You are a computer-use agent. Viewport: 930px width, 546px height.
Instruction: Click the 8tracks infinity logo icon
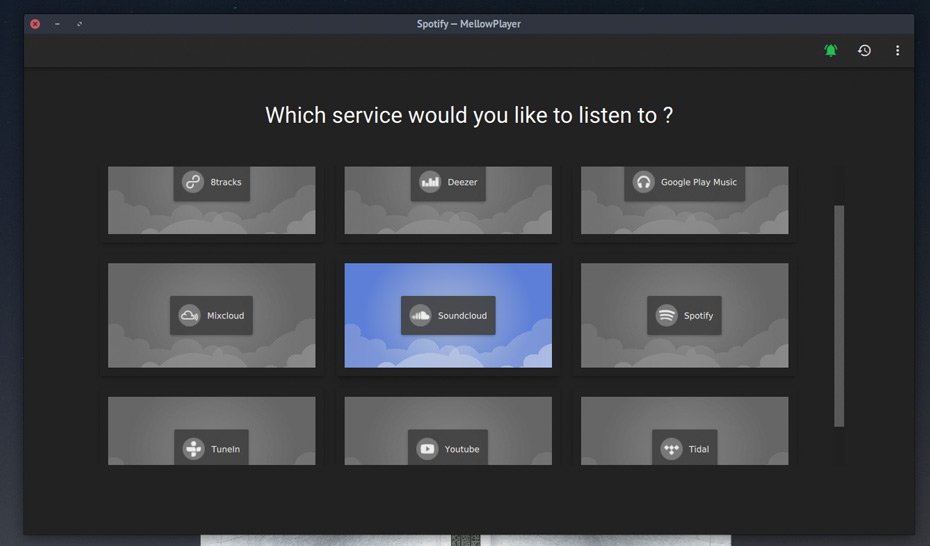click(193, 182)
